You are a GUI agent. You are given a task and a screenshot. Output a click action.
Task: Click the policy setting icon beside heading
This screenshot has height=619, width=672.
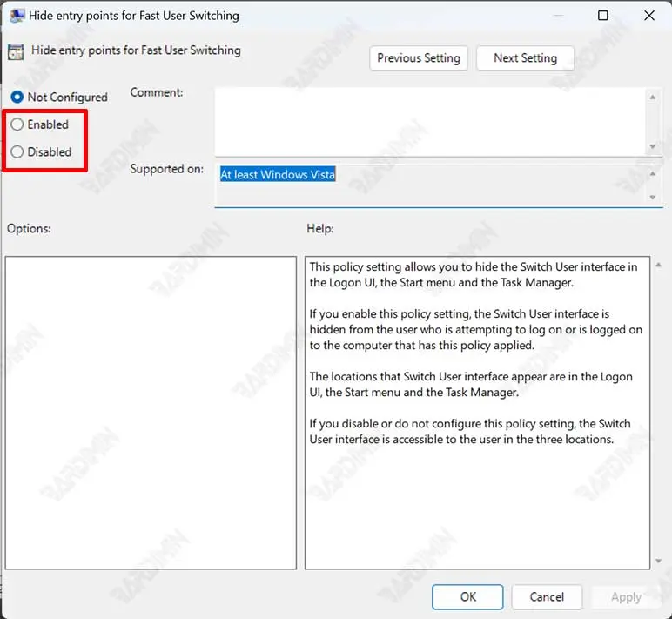click(16, 52)
